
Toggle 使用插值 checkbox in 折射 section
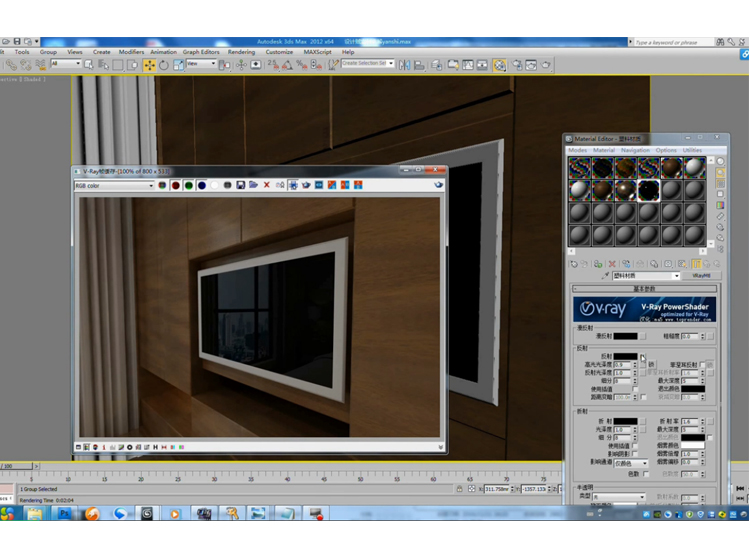(635, 446)
